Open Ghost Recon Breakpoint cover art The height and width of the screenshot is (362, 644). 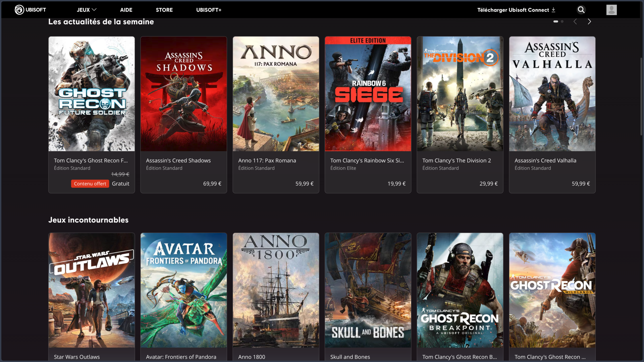460,290
